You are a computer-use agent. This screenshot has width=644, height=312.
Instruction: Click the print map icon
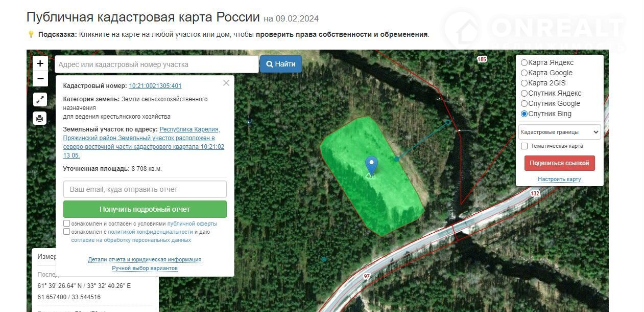(x=40, y=119)
